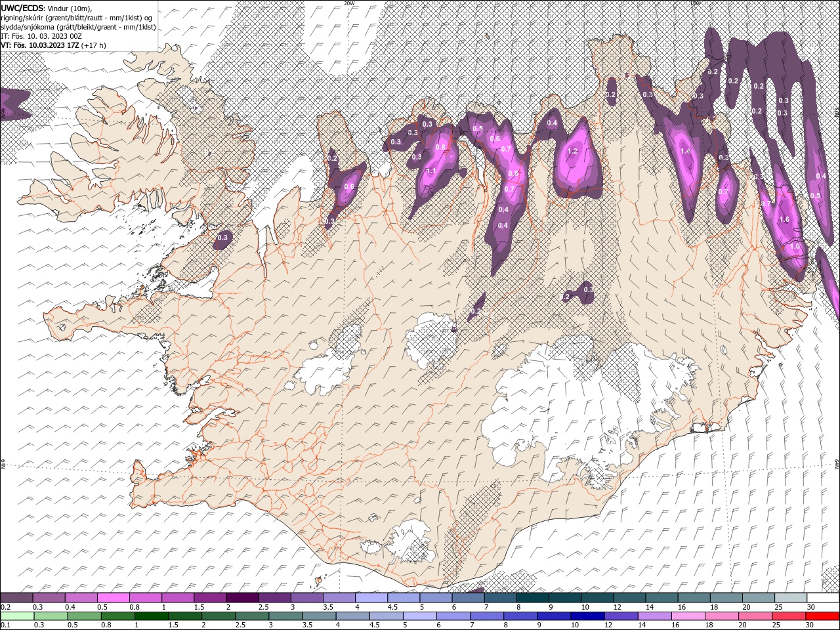Select the 'VT: Fös. 10.03.2023 17Z (+17 h)' line
Viewport: 840px width, 630px height.
point(54,45)
